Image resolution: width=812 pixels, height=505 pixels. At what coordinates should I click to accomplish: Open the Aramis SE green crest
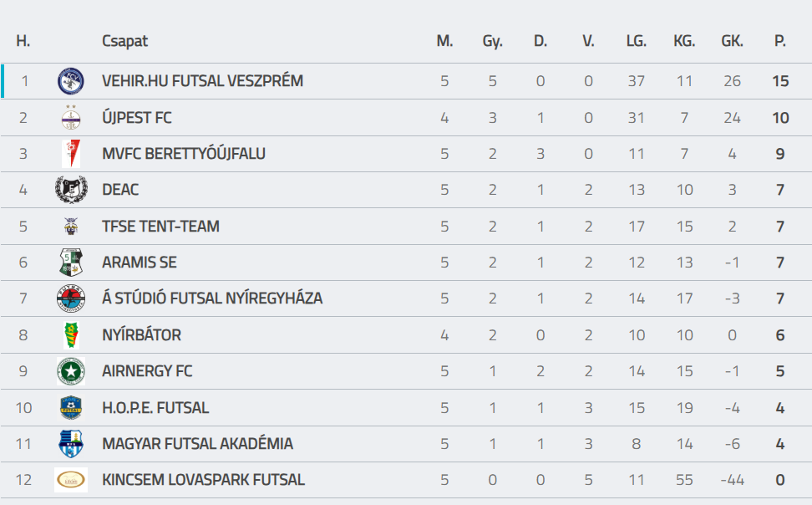71,263
